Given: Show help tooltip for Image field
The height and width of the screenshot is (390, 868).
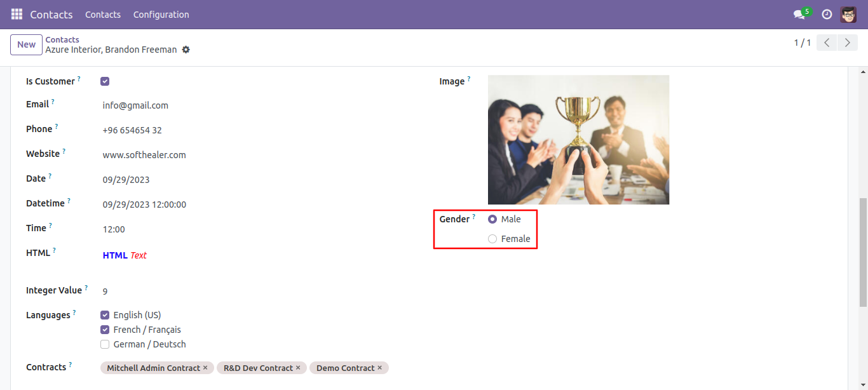Looking at the screenshot, I should (x=469, y=79).
